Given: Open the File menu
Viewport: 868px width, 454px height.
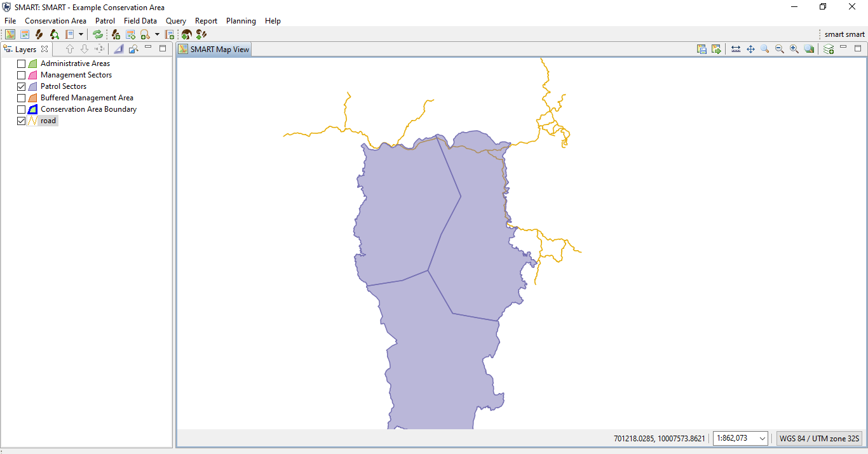Looking at the screenshot, I should pos(10,21).
